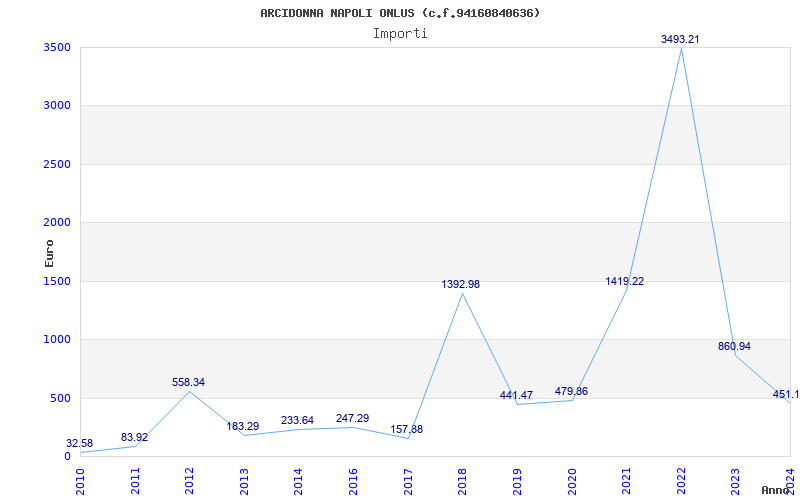The width and height of the screenshot is (800, 500).
Task: Click the 1419.22 data label
Action: pos(624,282)
